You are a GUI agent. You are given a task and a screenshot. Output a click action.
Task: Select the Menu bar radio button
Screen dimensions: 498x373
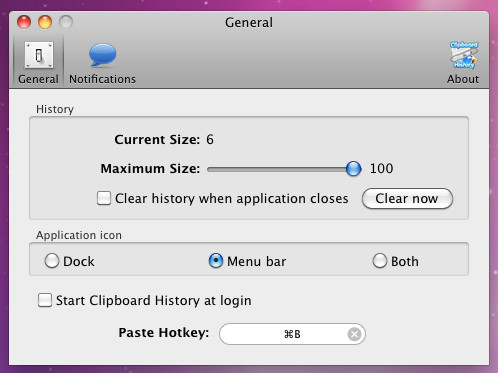click(x=216, y=261)
